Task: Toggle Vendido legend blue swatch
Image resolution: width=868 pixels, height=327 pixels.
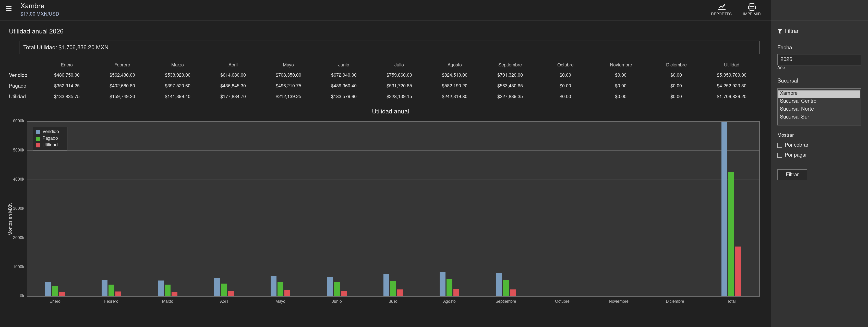Action: (38, 132)
